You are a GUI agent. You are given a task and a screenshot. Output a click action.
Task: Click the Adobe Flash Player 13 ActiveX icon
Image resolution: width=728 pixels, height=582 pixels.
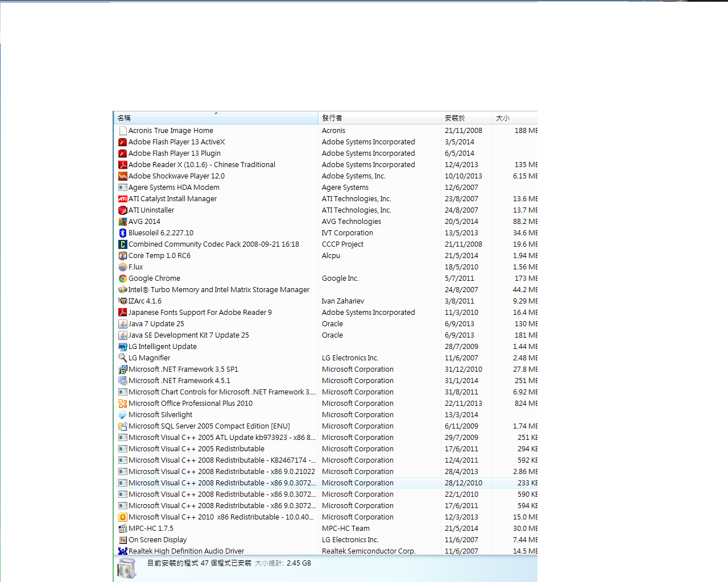tap(122, 142)
